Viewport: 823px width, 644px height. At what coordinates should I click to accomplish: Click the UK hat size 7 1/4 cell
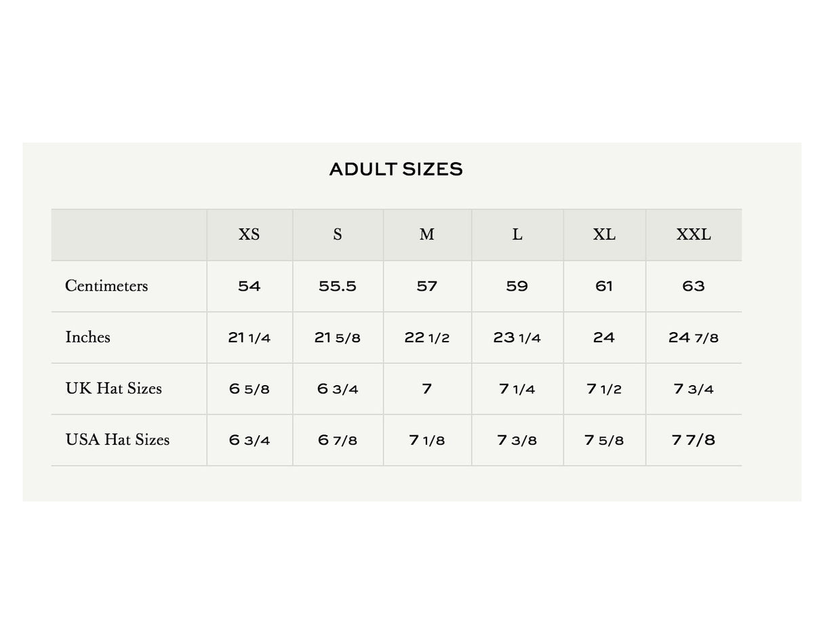coord(517,389)
